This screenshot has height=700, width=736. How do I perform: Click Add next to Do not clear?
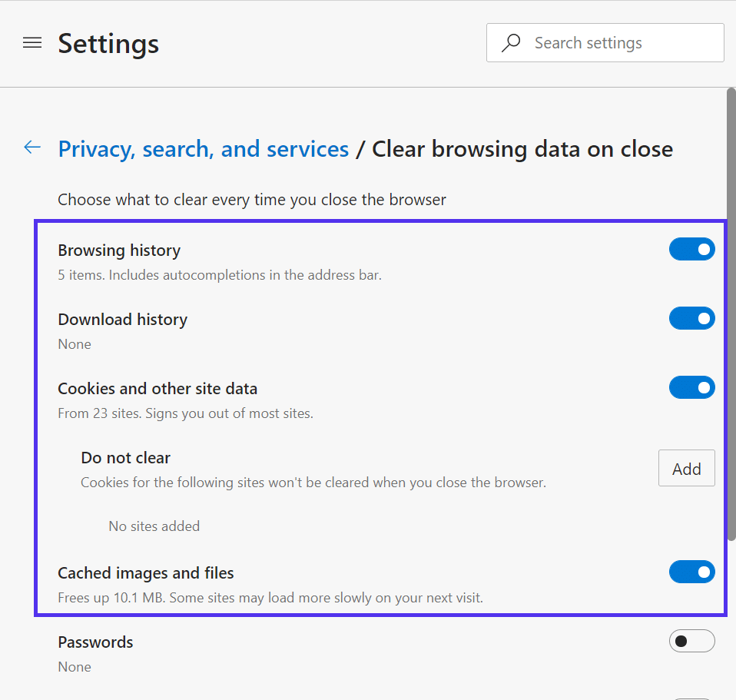(x=686, y=468)
